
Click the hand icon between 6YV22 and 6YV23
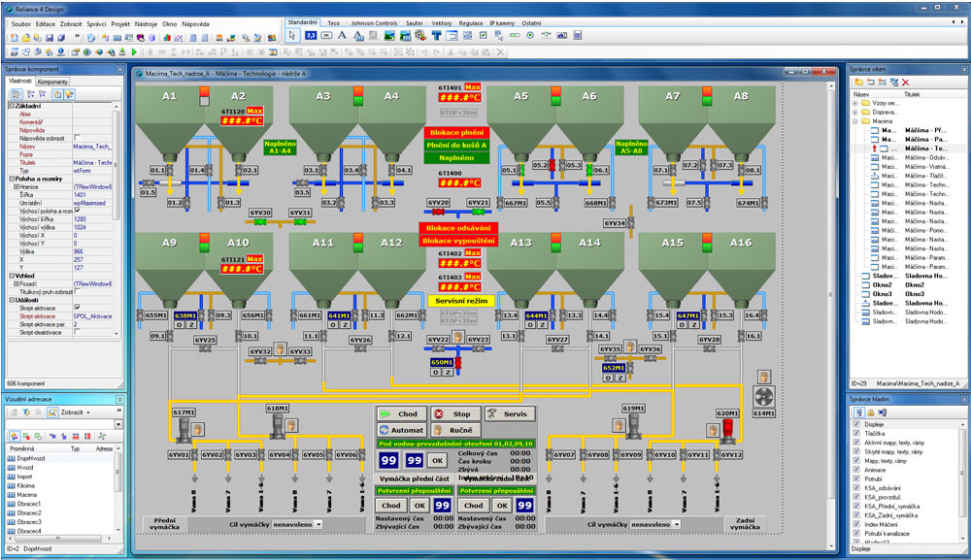coord(457,337)
